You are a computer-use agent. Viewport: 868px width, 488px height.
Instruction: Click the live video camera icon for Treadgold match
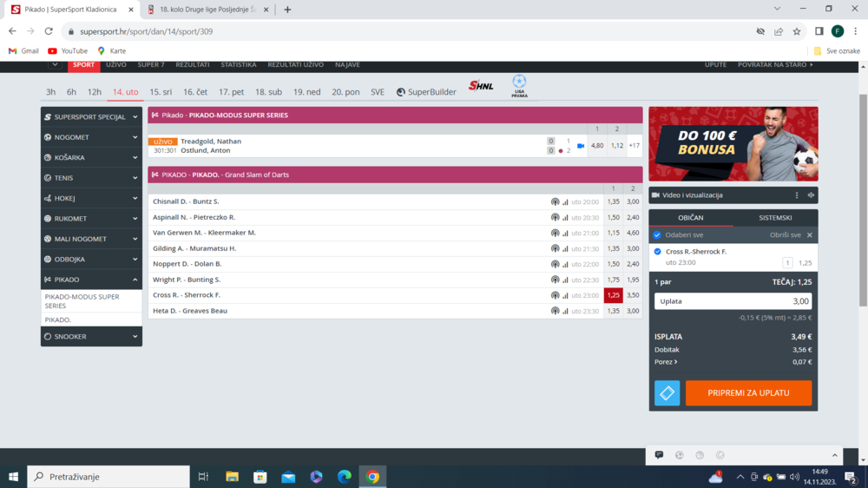[581, 146]
